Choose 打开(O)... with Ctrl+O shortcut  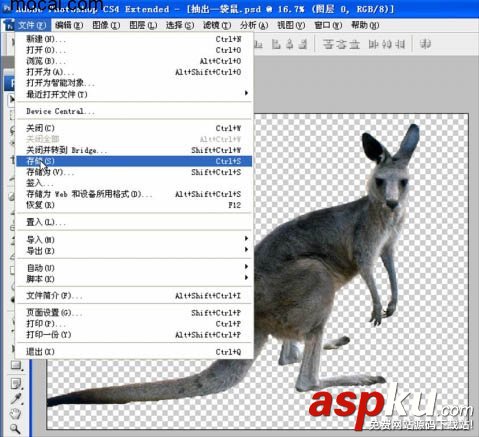tap(134, 50)
